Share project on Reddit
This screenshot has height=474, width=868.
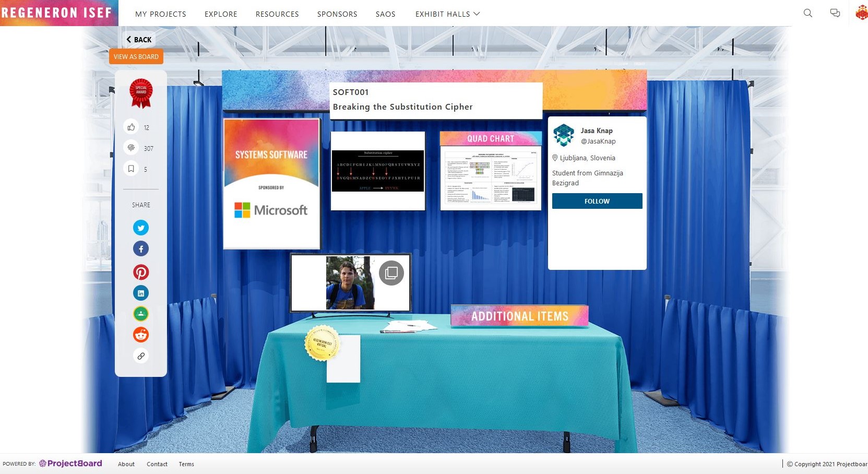pyautogui.click(x=141, y=335)
